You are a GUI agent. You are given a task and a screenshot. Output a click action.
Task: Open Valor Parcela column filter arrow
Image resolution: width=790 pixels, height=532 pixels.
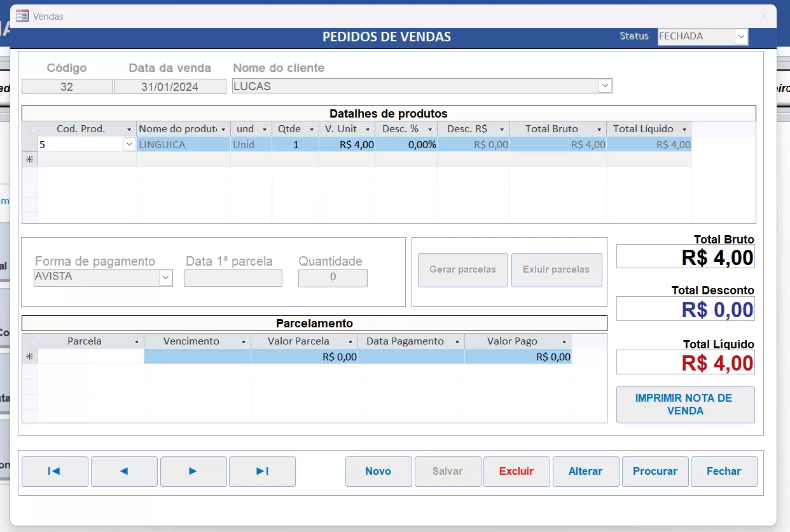point(350,342)
